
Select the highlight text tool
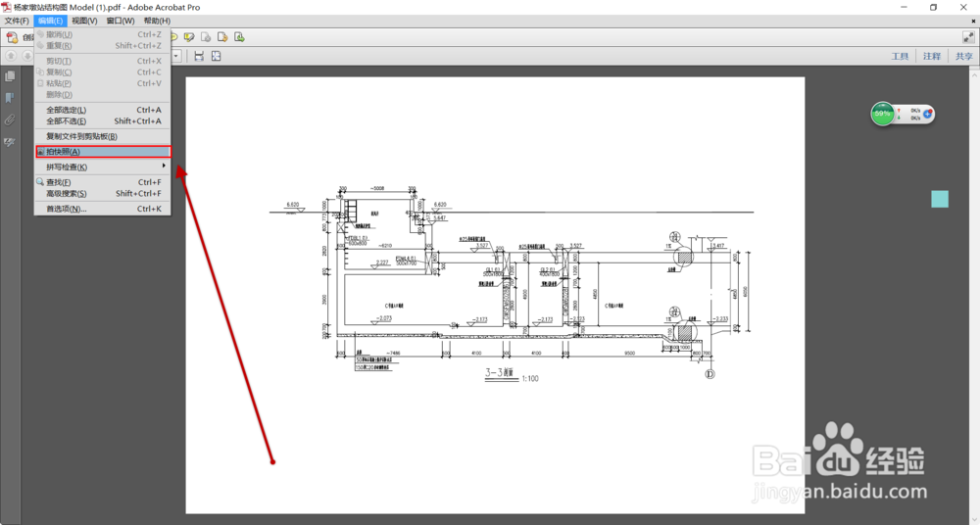[x=189, y=37]
